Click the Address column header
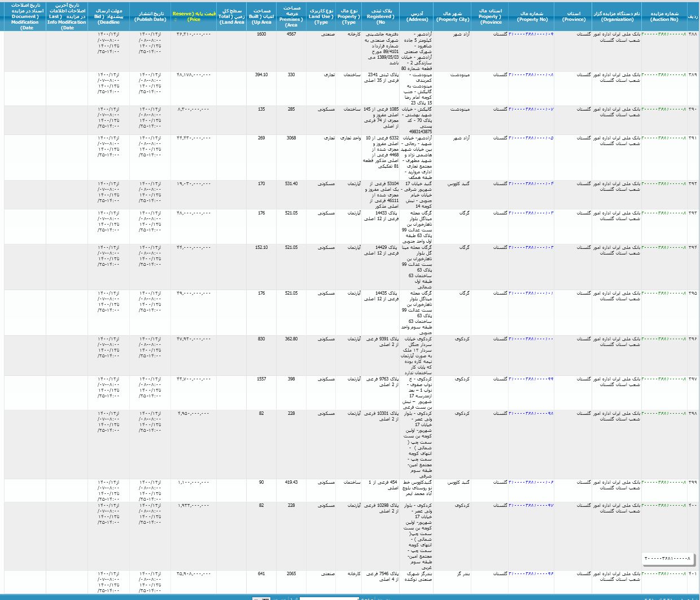 point(417,16)
